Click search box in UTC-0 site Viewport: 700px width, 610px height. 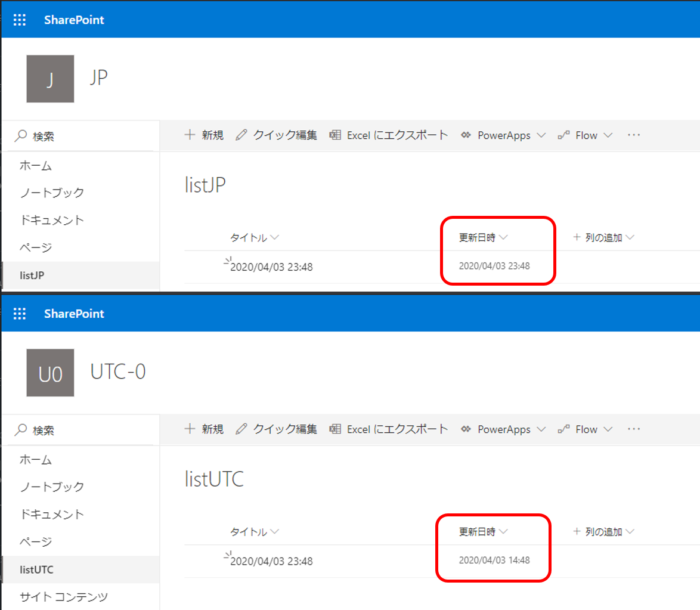pyautogui.click(x=82, y=429)
